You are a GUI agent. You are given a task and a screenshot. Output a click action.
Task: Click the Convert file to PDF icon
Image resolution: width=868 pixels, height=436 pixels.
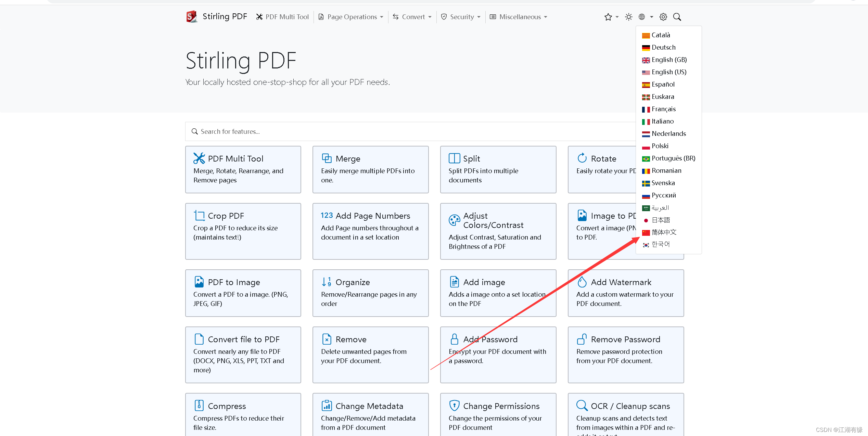coord(199,339)
